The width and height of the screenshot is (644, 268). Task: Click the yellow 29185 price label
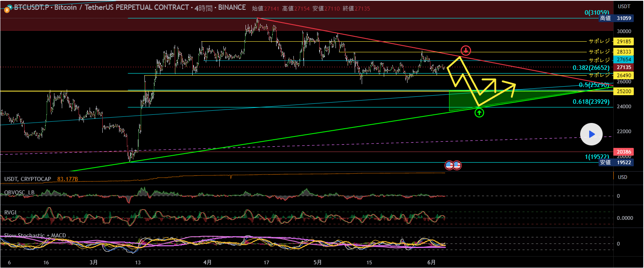click(624, 42)
